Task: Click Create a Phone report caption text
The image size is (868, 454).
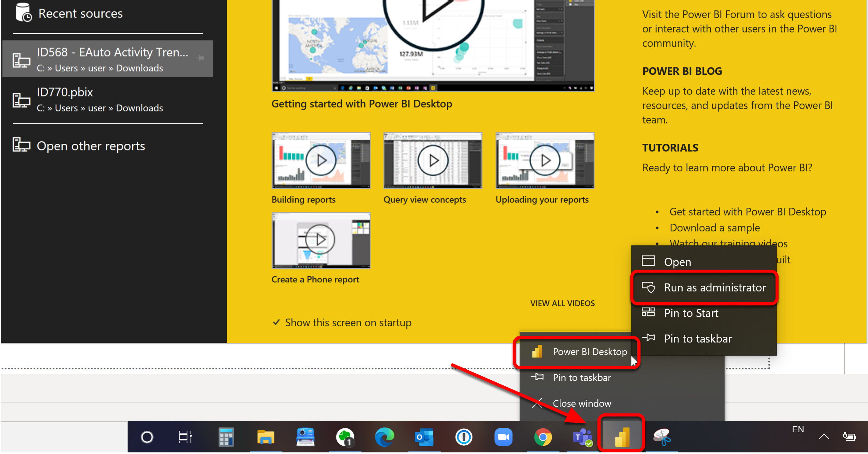Action: tap(315, 280)
